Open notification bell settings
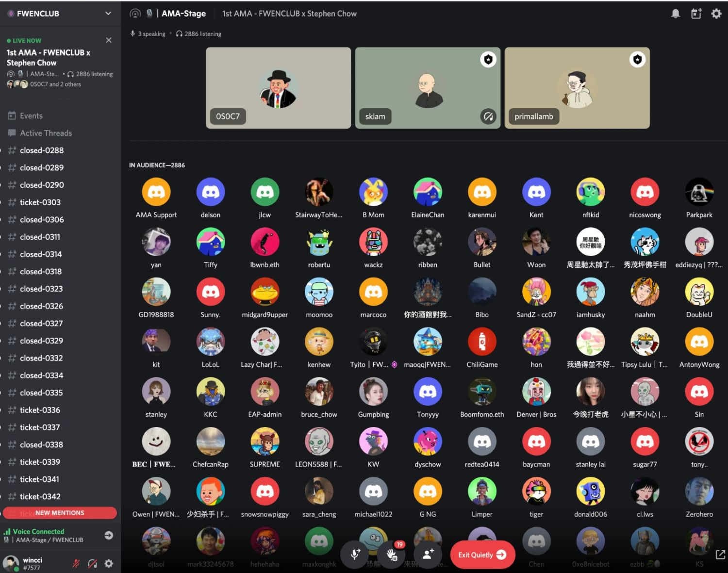This screenshot has height=573, width=728. (675, 14)
